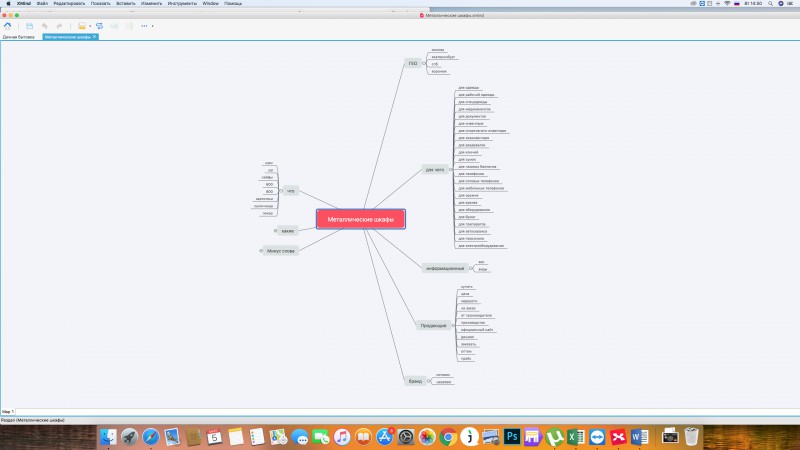Open Safari from the Dock
The height and width of the screenshot is (450, 800).
[x=151, y=437]
